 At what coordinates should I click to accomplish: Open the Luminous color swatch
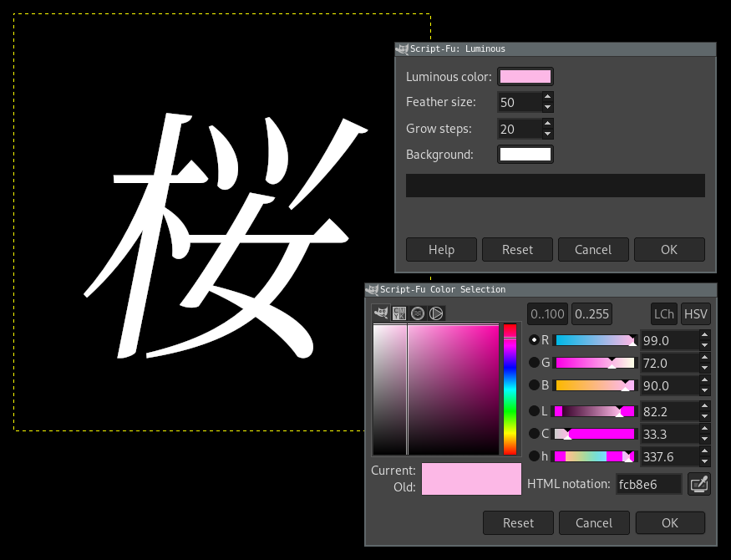tap(525, 77)
